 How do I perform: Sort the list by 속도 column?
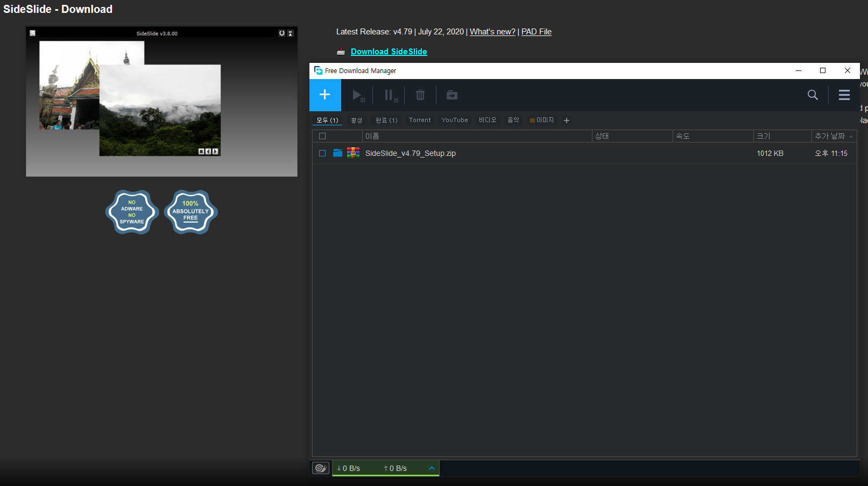point(713,136)
